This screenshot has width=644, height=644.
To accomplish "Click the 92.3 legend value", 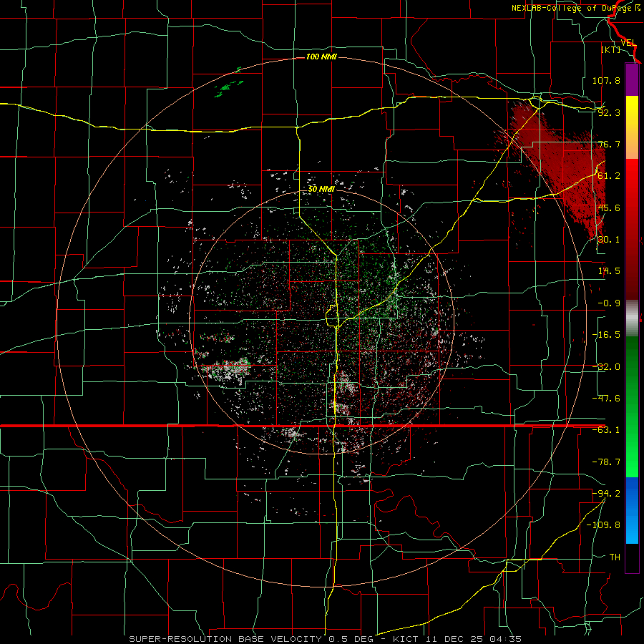I will (x=609, y=112).
